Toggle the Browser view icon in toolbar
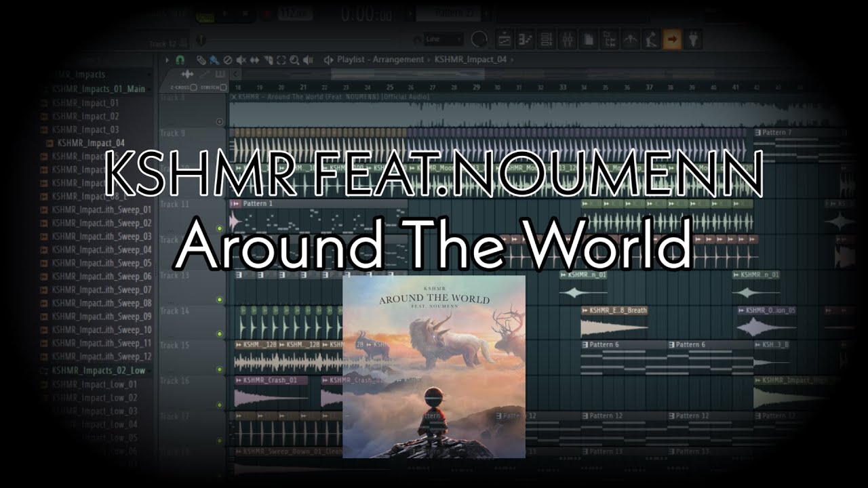 (x=588, y=40)
